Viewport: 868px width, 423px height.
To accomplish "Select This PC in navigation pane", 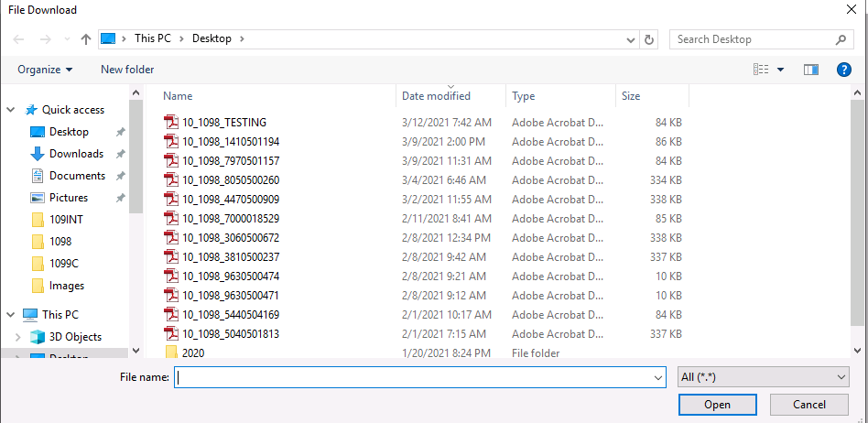I will (60, 314).
